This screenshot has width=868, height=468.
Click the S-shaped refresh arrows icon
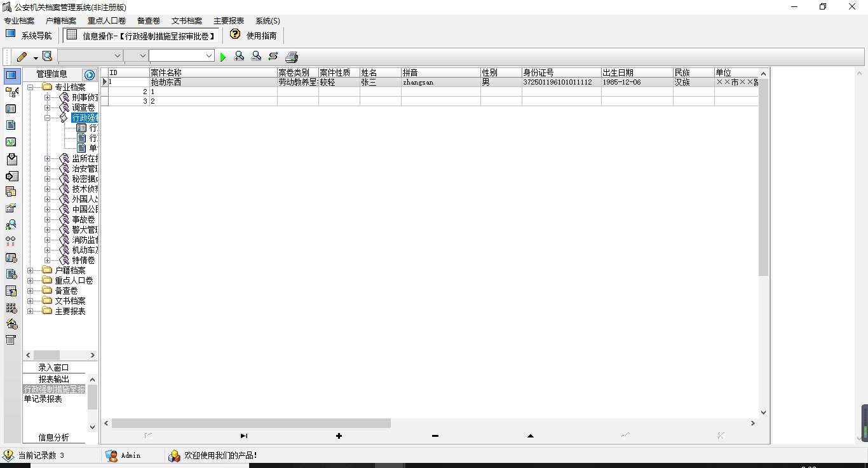[273, 56]
